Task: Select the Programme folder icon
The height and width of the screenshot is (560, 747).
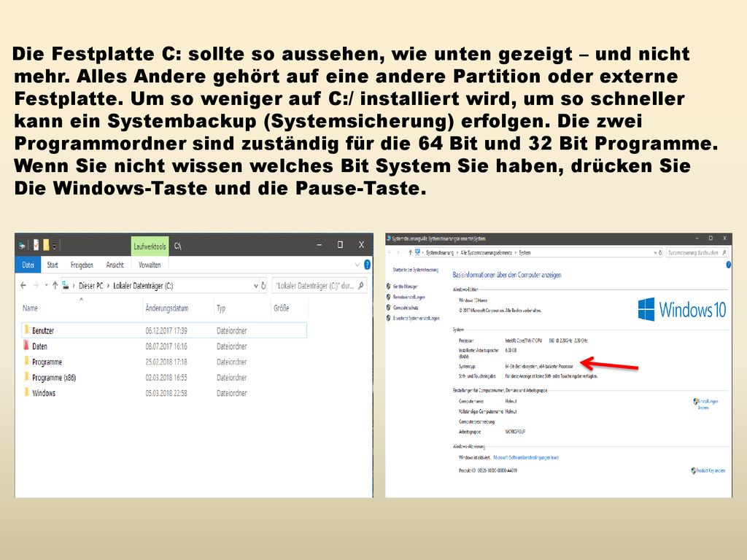Action: pyautogui.click(x=27, y=362)
